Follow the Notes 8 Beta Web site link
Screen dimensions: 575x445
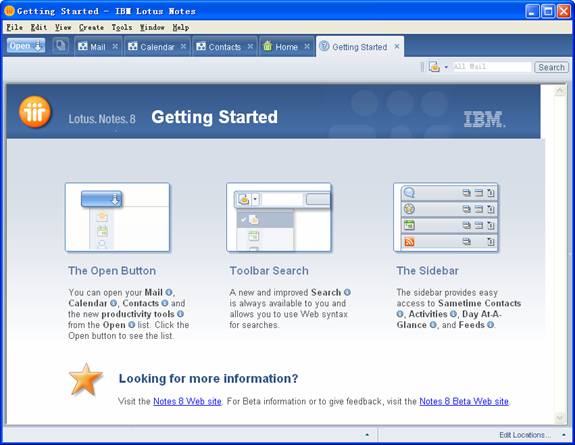(464, 401)
